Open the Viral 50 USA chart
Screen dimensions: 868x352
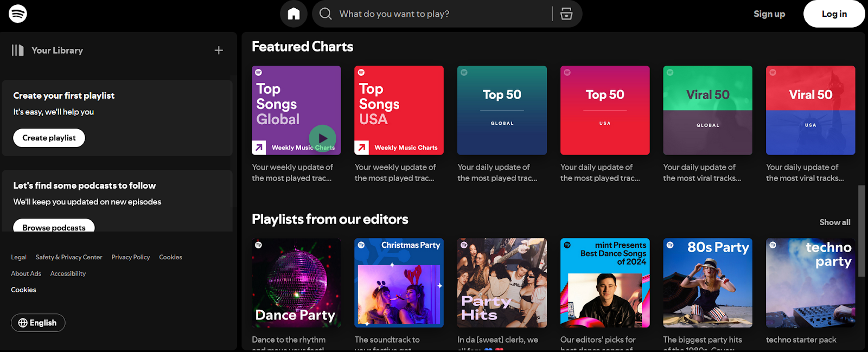click(x=810, y=110)
